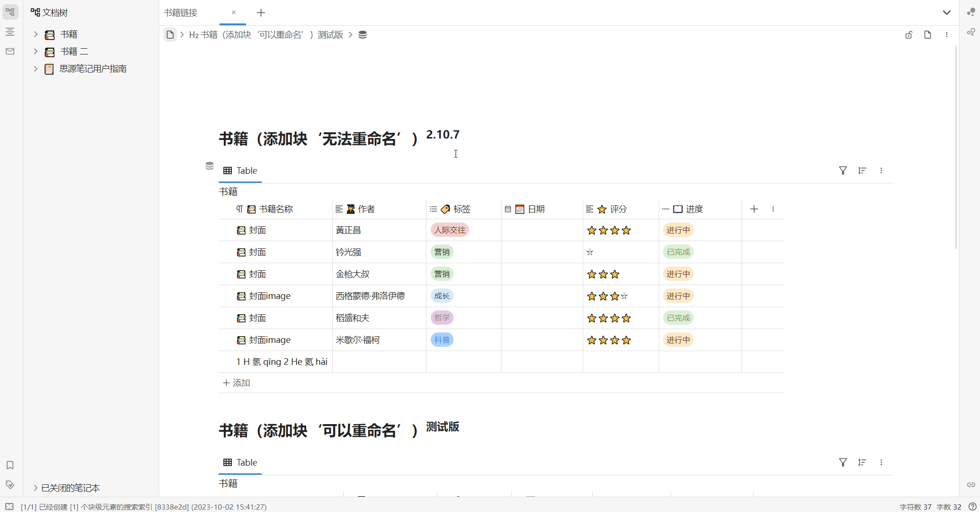
Task: Click the sort icon of the first table
Action: (x=862, y=171)
